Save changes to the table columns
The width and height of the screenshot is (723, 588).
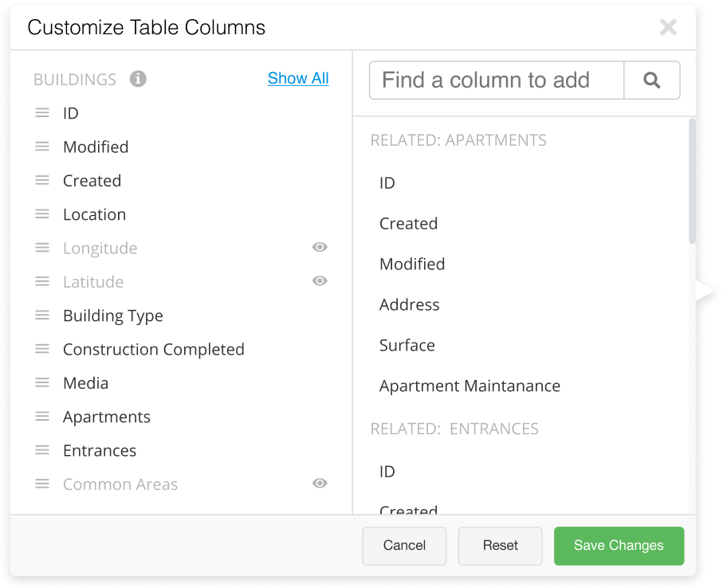pos(619,546)
